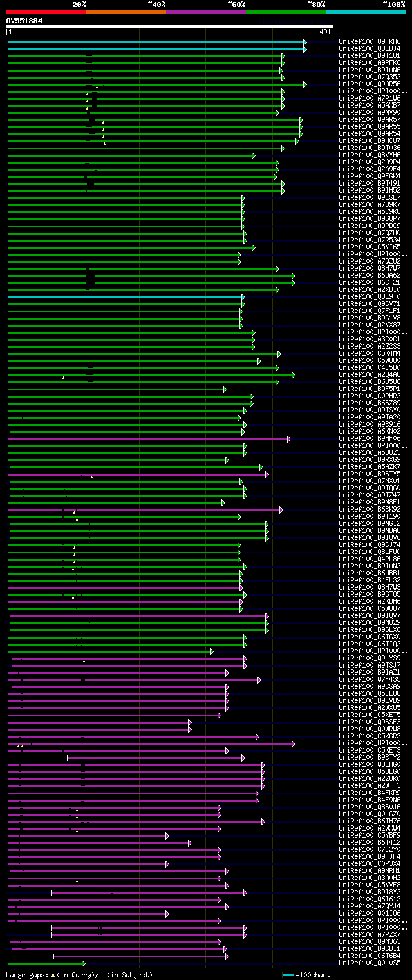412x980 pixels.
Task: Select the UniRef100_Q8L9T0 hit
Action: click(x=370, y=296)
